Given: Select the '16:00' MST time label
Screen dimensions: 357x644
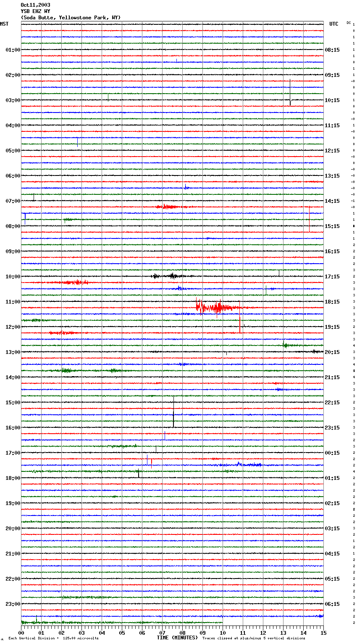Looking at the screenshot, I should [x=13, y=428].
